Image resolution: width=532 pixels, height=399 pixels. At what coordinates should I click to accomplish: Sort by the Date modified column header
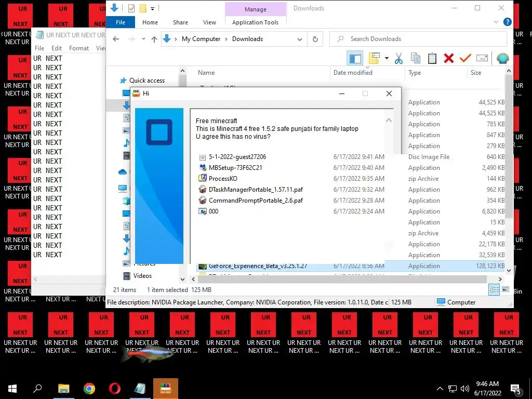pos(353,73)
